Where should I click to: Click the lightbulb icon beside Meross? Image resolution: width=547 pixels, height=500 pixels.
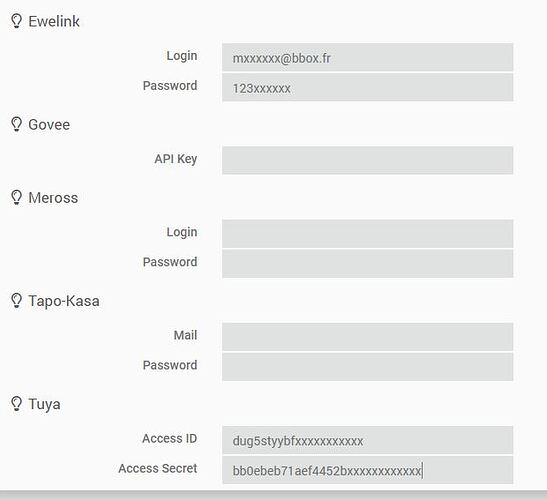pos(16,197)
